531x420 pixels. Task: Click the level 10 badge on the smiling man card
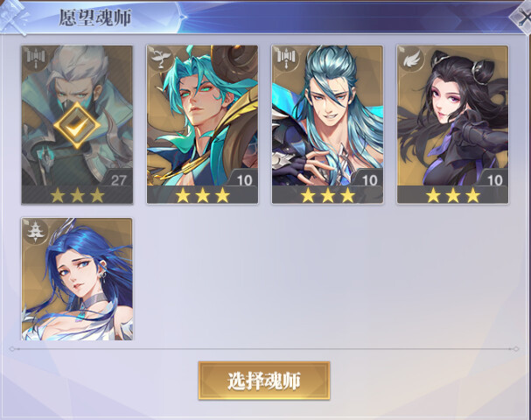369,179
